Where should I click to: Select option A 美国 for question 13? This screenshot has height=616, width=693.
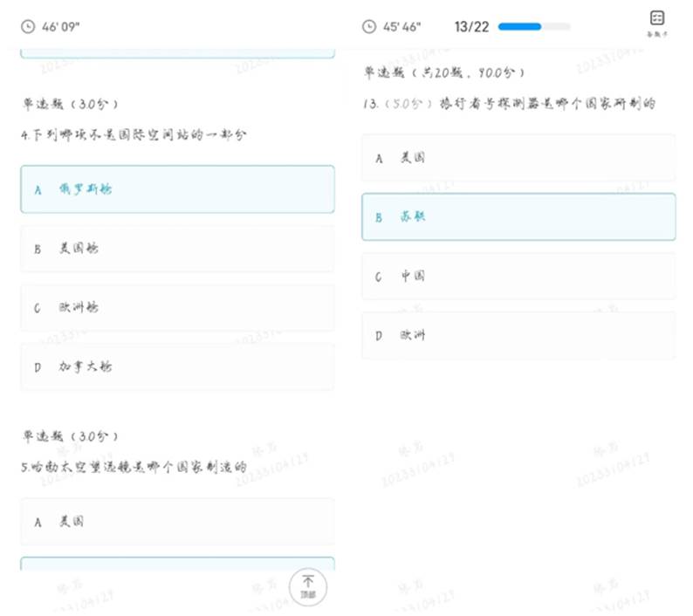pos(518,158)
